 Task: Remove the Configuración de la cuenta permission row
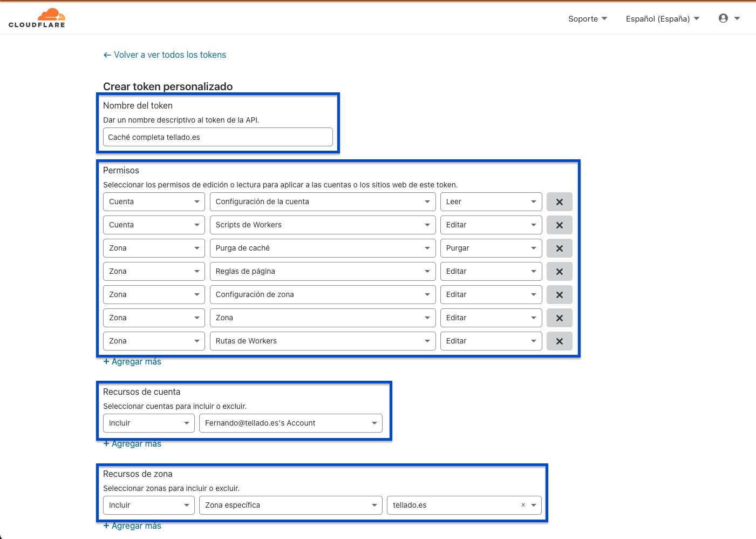(559, 202)
